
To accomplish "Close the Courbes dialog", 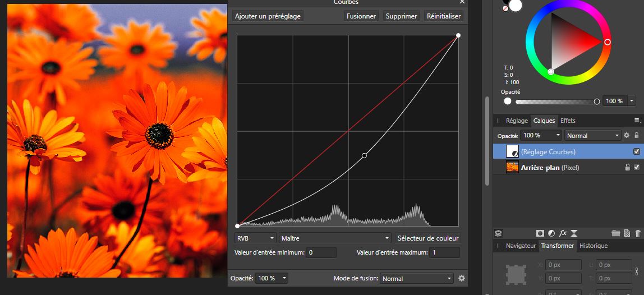I will 462,2.
